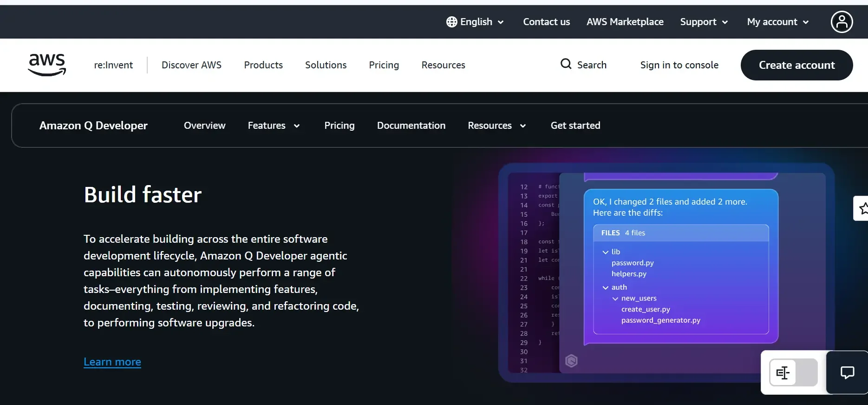This screenshot has height=405, width=868.
Task: Select the Get started tab
Action: [575, 126]
